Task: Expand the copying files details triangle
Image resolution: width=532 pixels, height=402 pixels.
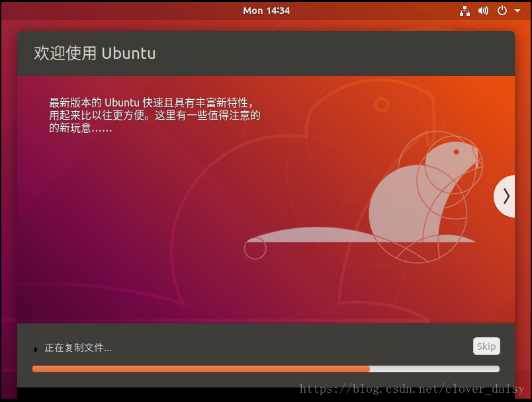Action: tap(36, 349)
